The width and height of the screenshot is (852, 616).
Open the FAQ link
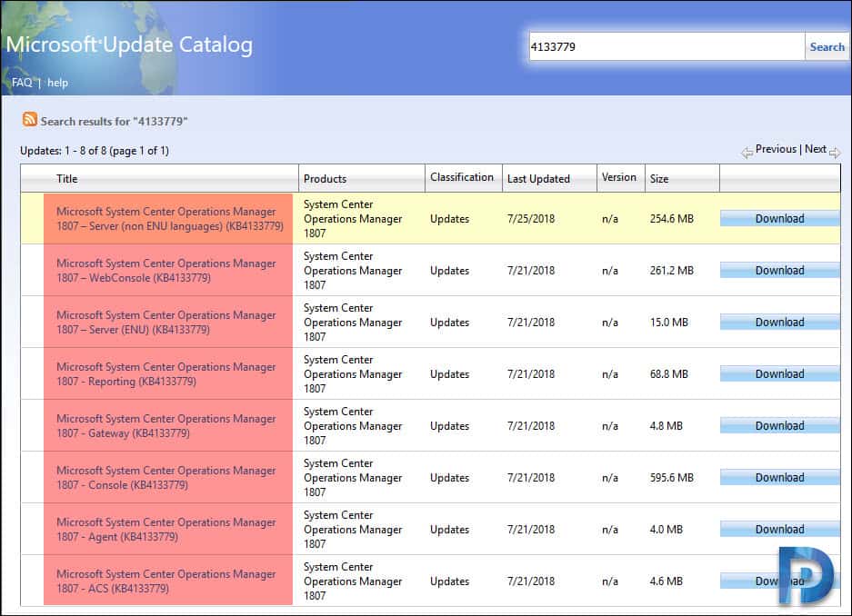point(22,83)
